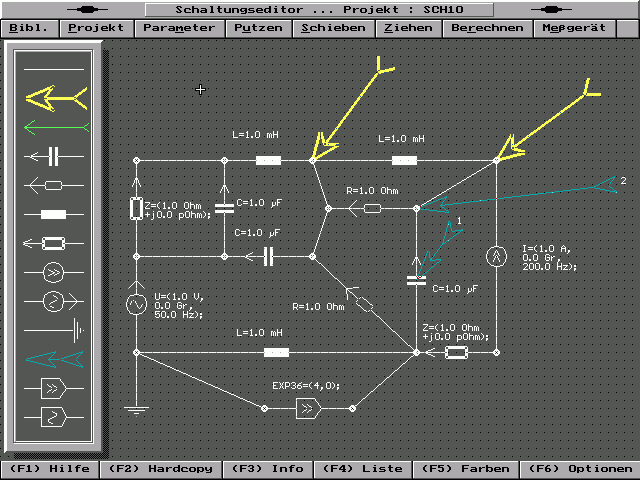Click the (F1) Hilfe button
Screen dimensions: 640x480
tap(49, 468)
